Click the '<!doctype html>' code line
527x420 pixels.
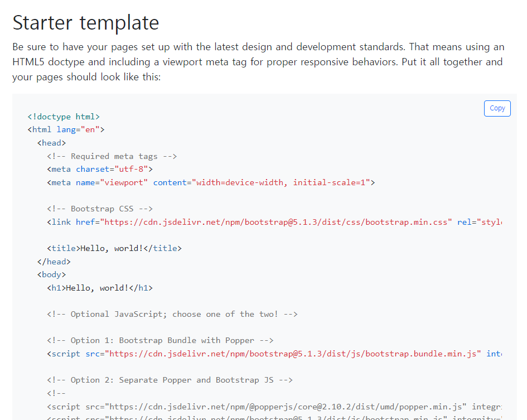64,117
